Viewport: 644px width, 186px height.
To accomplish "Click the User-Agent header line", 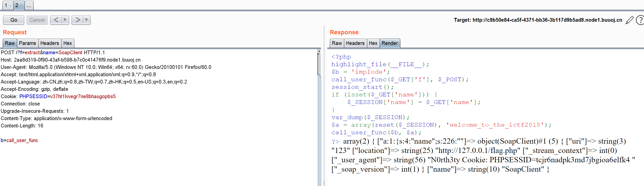I will pyautogui.click(x=106, y=67).
